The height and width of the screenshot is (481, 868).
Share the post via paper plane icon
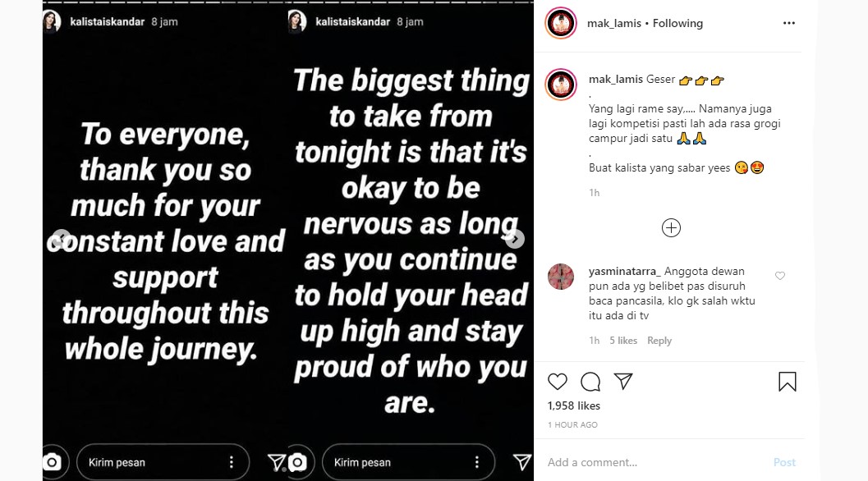(x=623, y=382)
